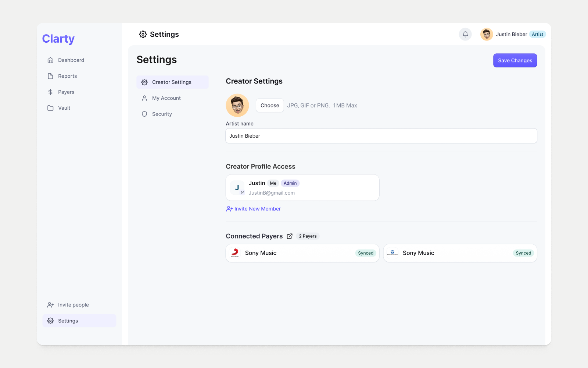Click the Clarty logo
Image resolution: width=588 pixels, height=368 pixels.
58,39
